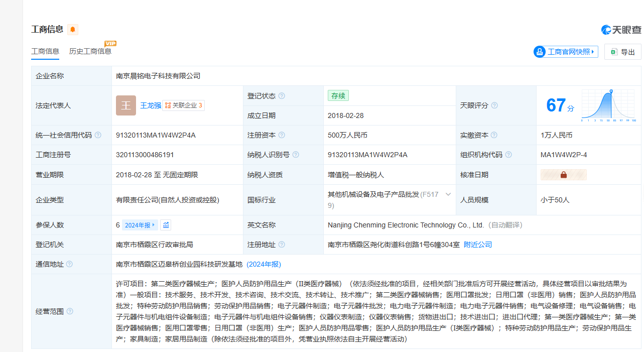Click help icon next to 经营范围
The image size is (644, 352).
70,311
